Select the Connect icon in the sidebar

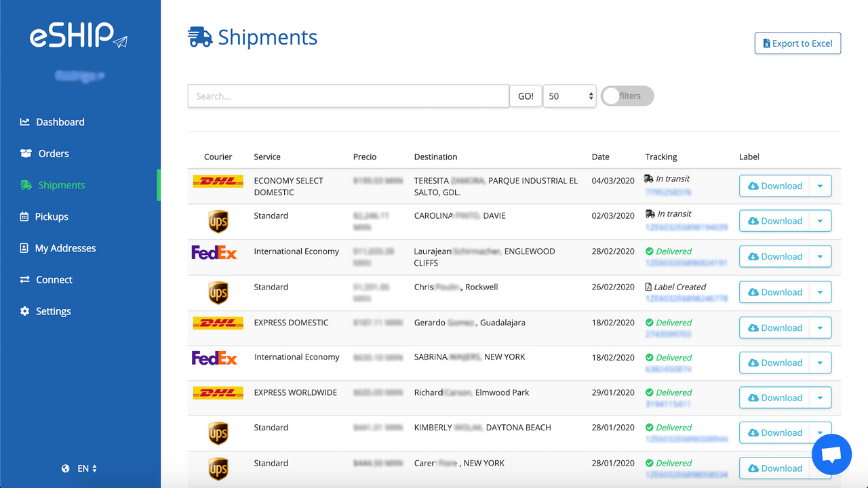(23, 279)
